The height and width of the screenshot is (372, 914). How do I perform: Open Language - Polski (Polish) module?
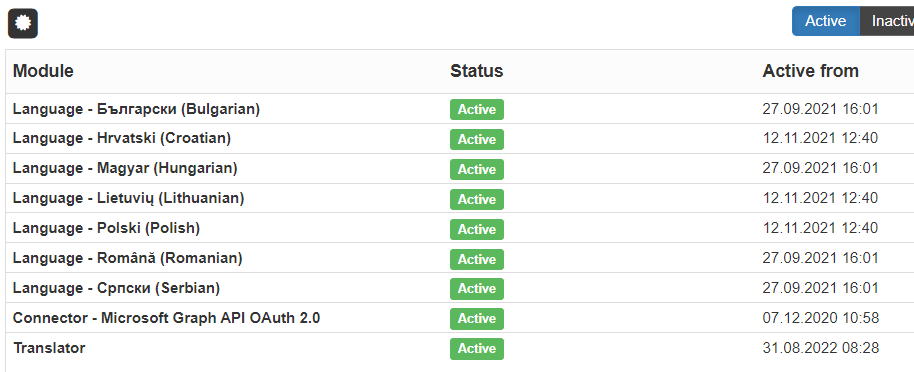(106, 228)
